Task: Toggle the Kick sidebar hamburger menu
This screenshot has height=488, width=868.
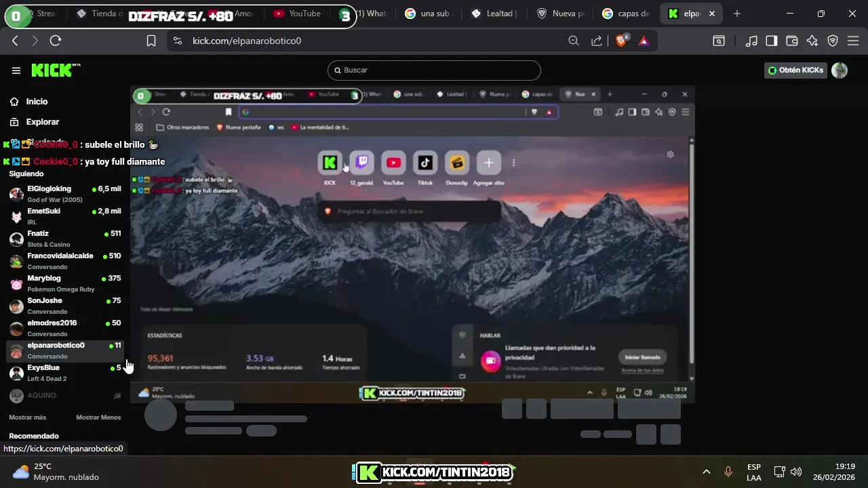Action: [x=16, y=70]
